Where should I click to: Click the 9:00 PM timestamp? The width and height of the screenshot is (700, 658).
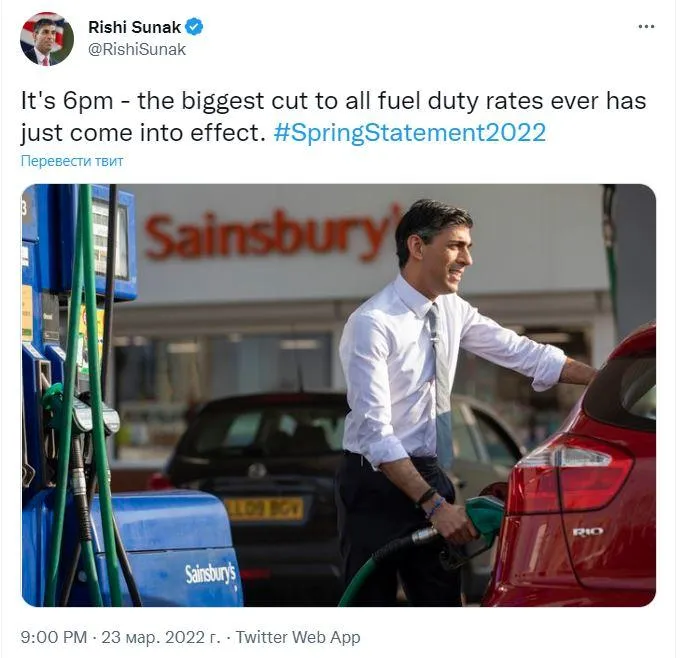click(54, 637)
